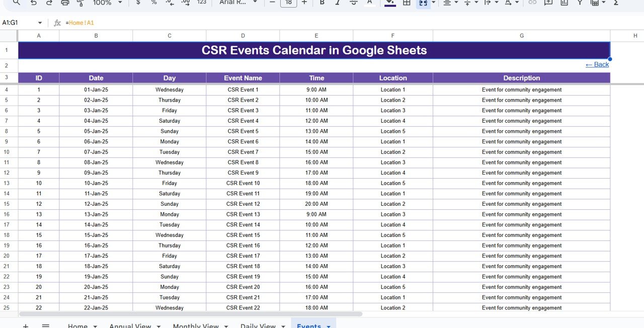Screen dimensions: 644x328
Task: Follow the Back link
Action: [x=597, y=64]
